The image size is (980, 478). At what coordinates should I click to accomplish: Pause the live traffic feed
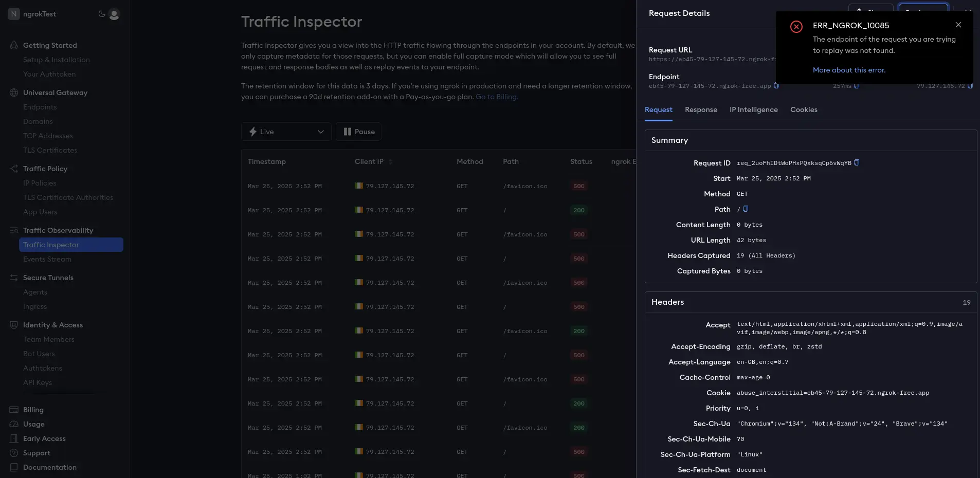pyautogui.click(x=358, y=132)
